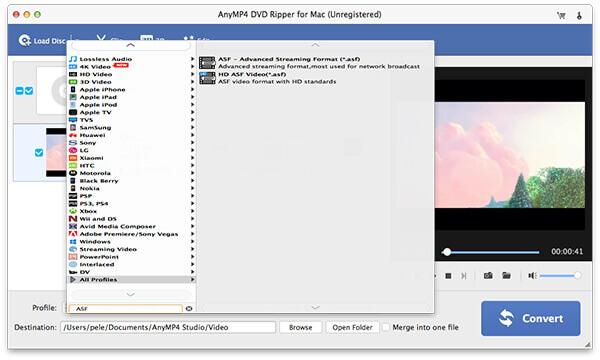Click the up chevron above format list

point(315,46)
